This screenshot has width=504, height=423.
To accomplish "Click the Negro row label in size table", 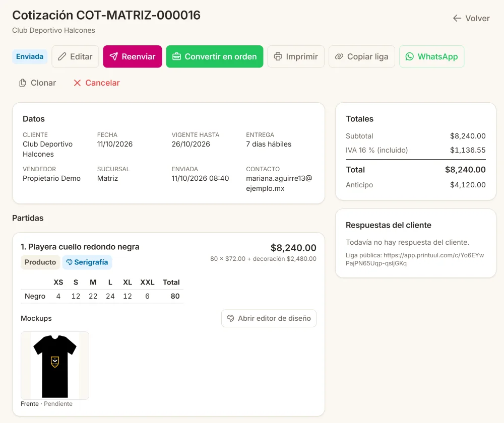I will 35,296.
